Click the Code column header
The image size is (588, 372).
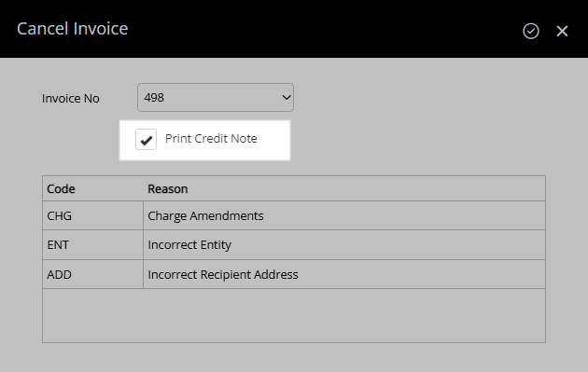61,189
